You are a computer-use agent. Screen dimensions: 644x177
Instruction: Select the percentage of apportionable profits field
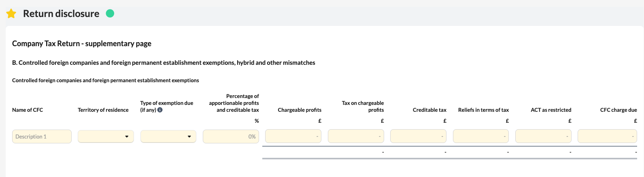pos(231,136)
